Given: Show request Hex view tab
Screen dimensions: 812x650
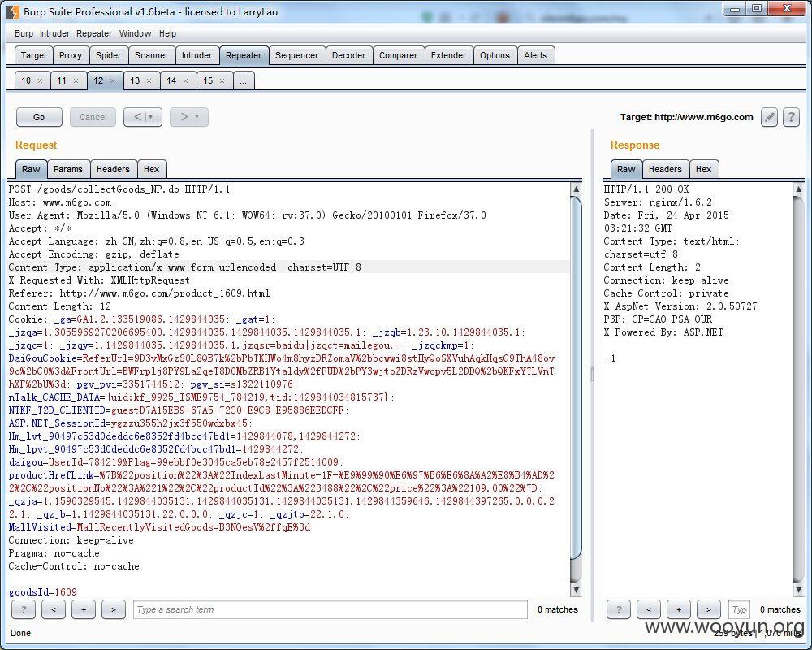Looking at the screenshot, I should pos(151,169).
